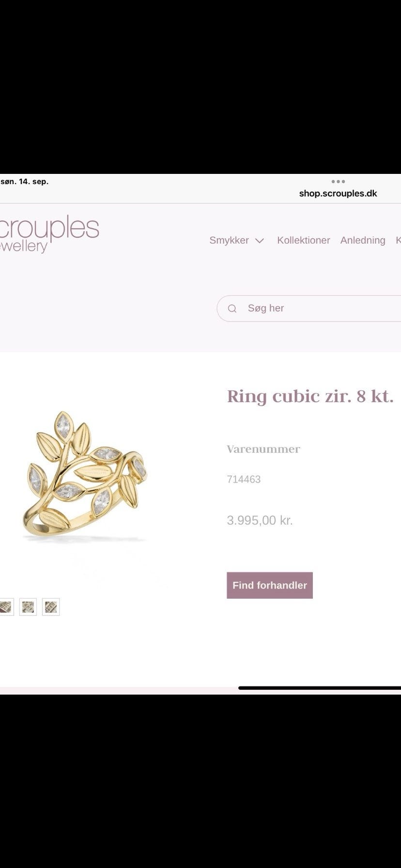Viewport: 401px width, 868px height.
Task: Open the Smykker menu
Action: pos(229,240)
